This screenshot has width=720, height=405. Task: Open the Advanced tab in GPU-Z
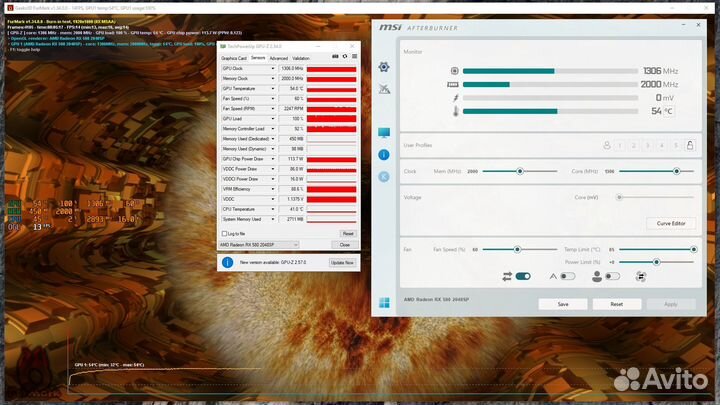tap(279, 58)
